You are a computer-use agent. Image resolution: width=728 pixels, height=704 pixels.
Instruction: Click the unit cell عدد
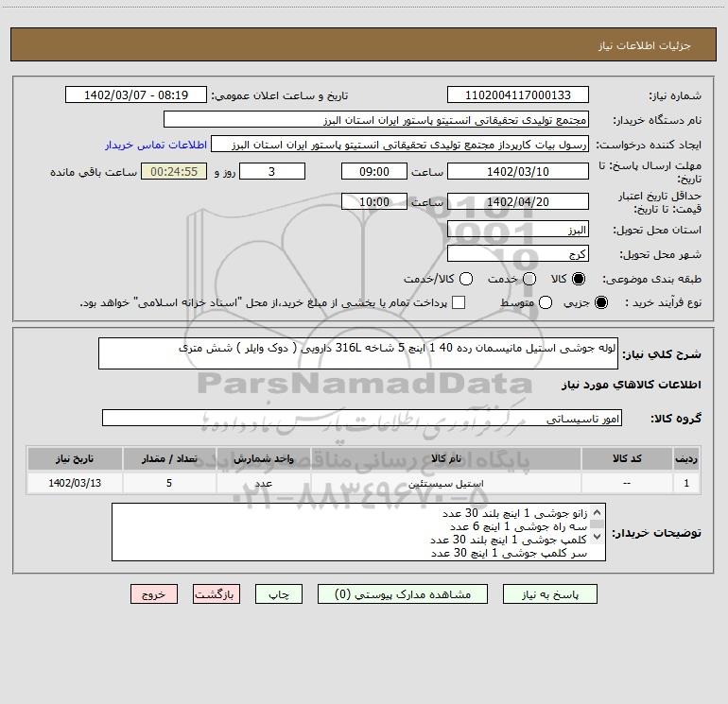tap(263, 483)
